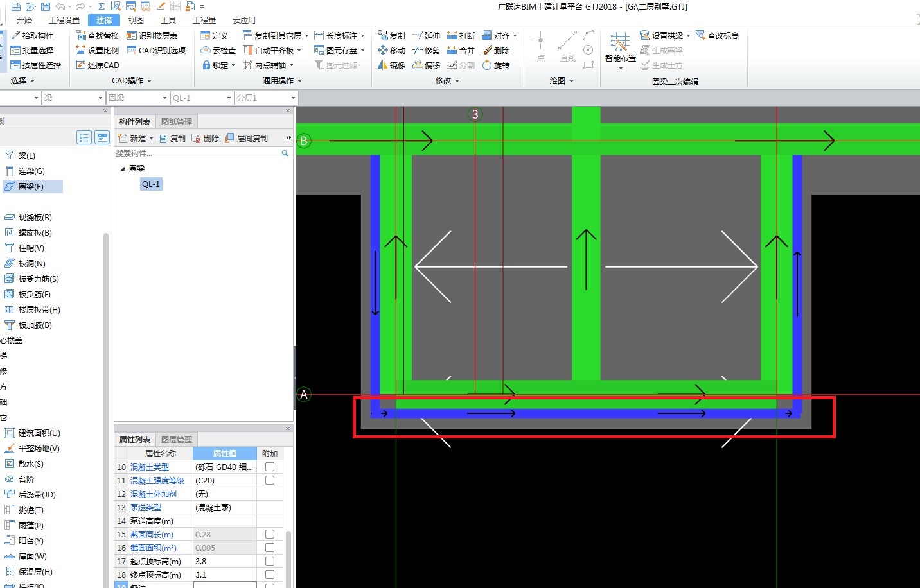Click the 打断 break tool
The image size is (920, 588).
461,35
